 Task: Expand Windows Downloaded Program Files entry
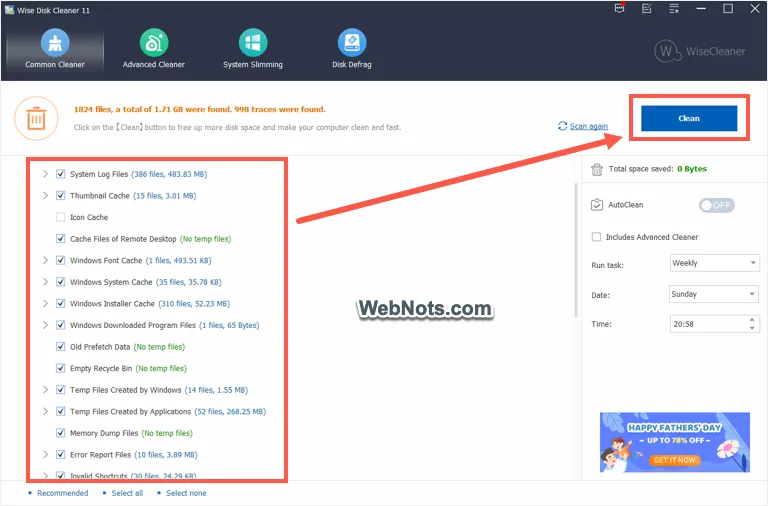pos(45,325)
